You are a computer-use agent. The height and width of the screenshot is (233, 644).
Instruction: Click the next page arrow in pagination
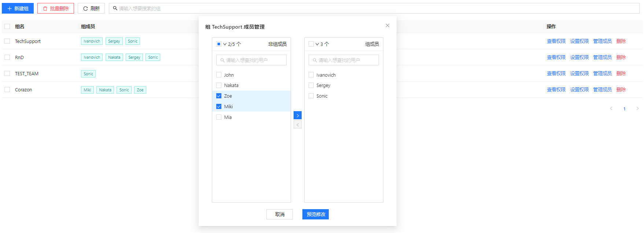click(637, 109)
